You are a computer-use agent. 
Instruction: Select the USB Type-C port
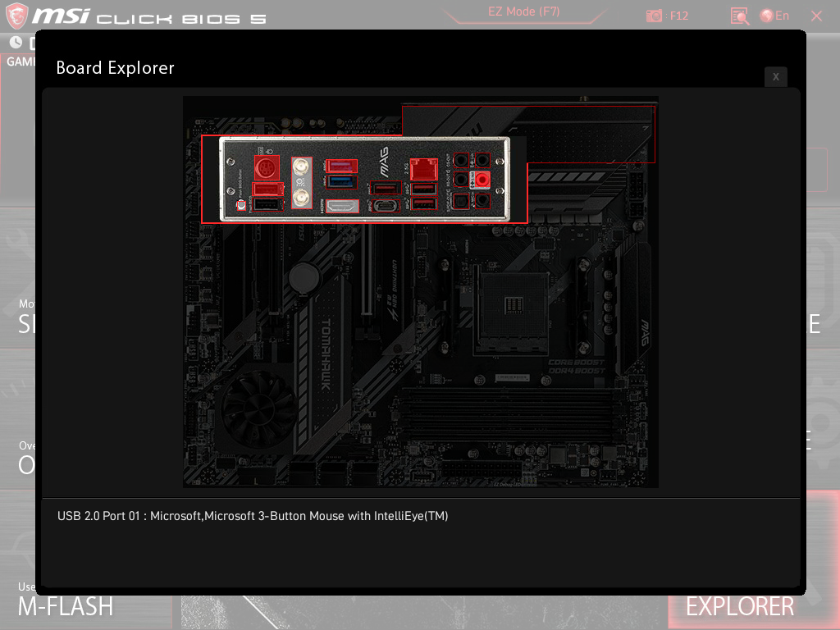tap(386, 206)
